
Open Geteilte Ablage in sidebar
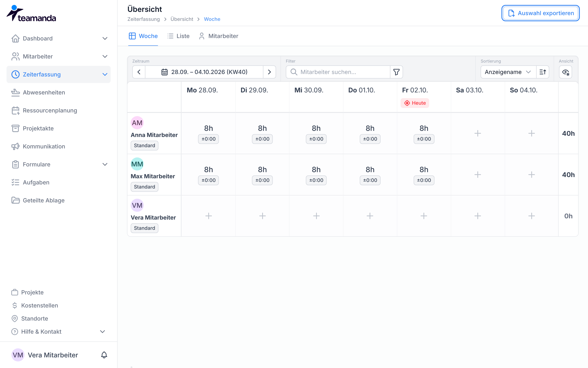coord(59,201)
